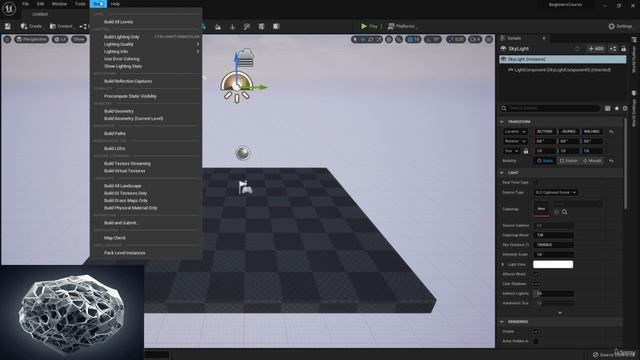Toggle the Visible checkbox under Rendering
Screen dimensions: 640x360
pyautogui.click(x=536, y=332)
